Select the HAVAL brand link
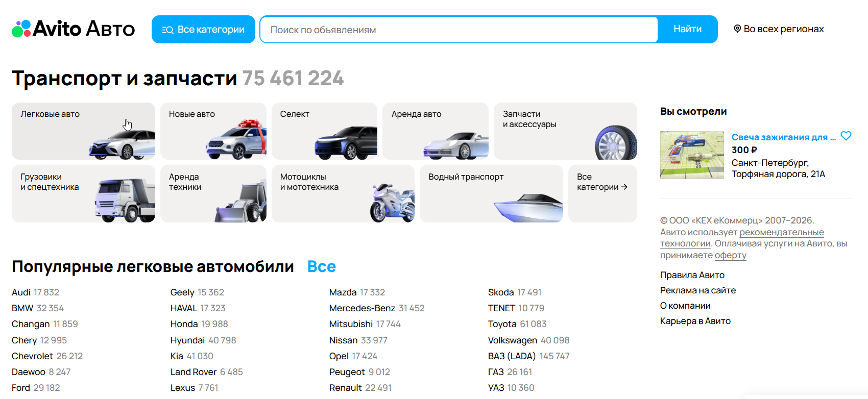 tap(184, 308)
